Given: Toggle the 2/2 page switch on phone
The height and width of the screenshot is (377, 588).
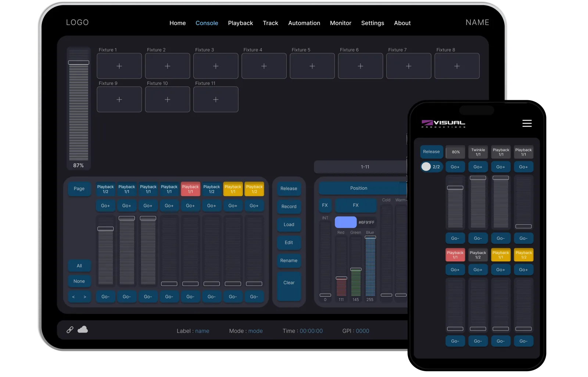Looking at the screenshot, I should pyautogui.click(x=431, y=167).
